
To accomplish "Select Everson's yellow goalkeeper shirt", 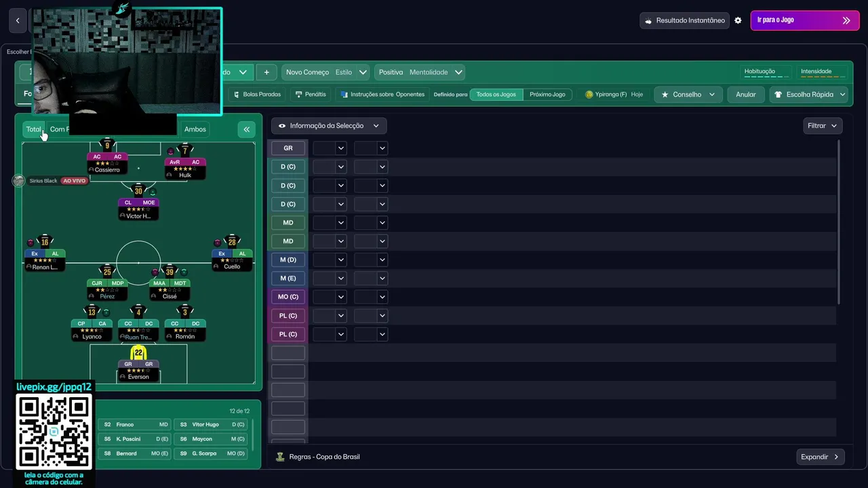I will click(138, 352).
